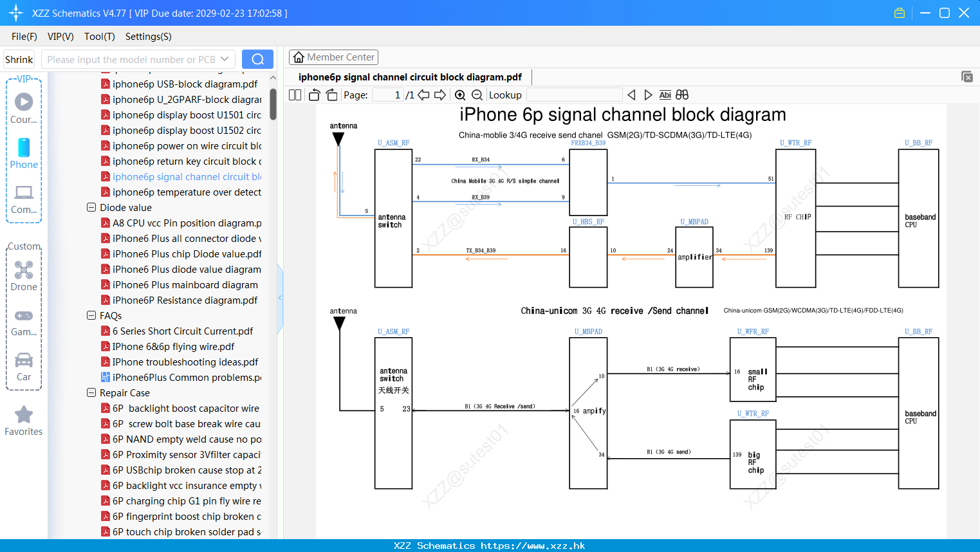Image resolution: width=980 pixels, height=552 pixels.
Task: Click the www.xzz.hk link in status bar
Action: click(x=533, y=546)
